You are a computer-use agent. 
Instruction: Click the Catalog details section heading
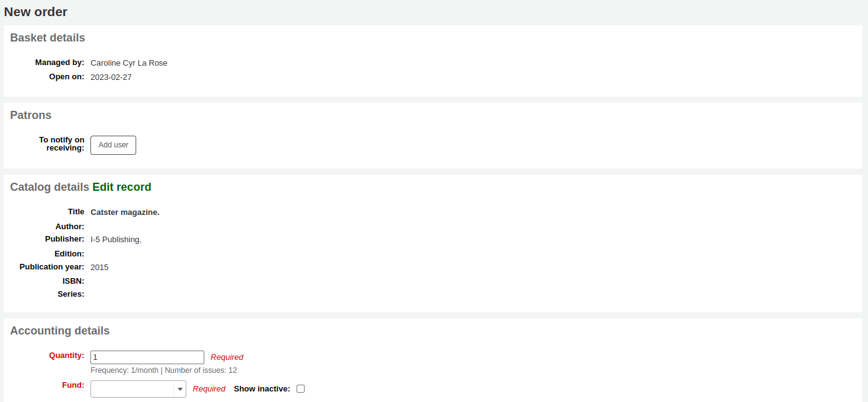[x=49, y=186]
